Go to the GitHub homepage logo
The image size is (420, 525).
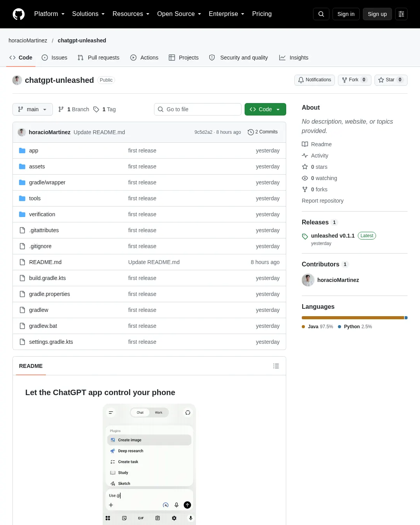click(19, 14)
